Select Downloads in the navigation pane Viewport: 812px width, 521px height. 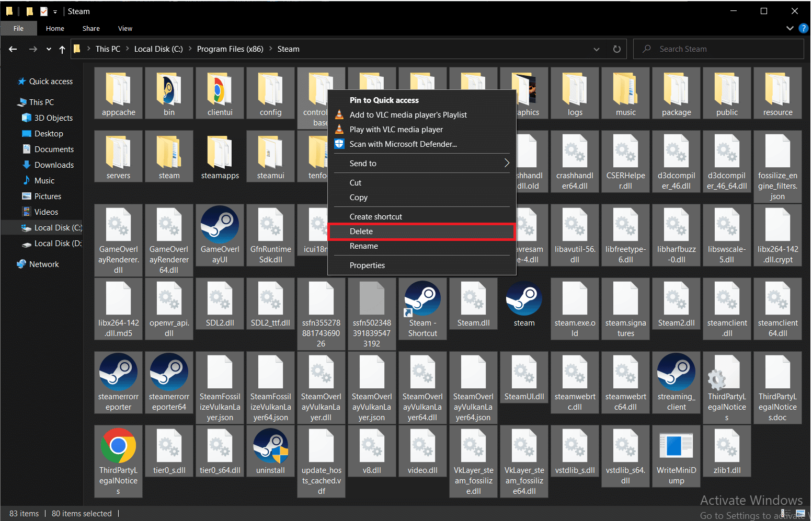click(x=54, y=165)
